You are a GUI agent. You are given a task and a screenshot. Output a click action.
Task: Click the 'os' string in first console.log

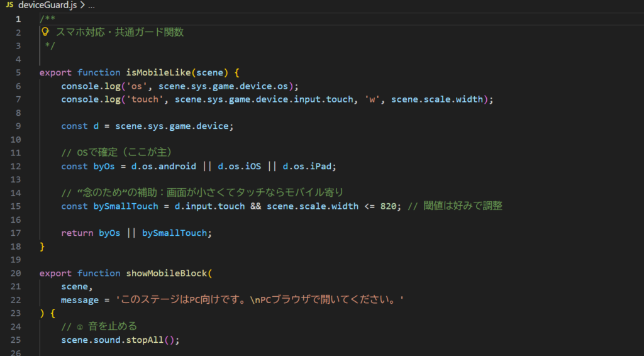137,86
